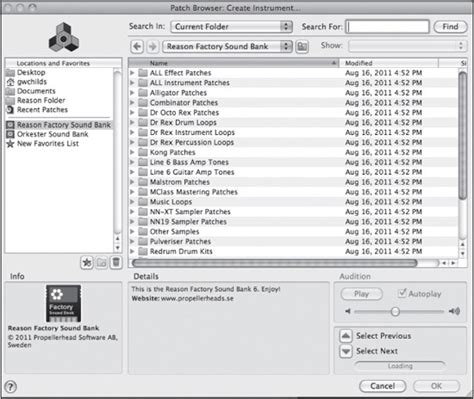Image resolution: width=474 pixels, height=399 pixels.
Task: Select Reason Factory Sound Bank location
Action: point(59,125)
